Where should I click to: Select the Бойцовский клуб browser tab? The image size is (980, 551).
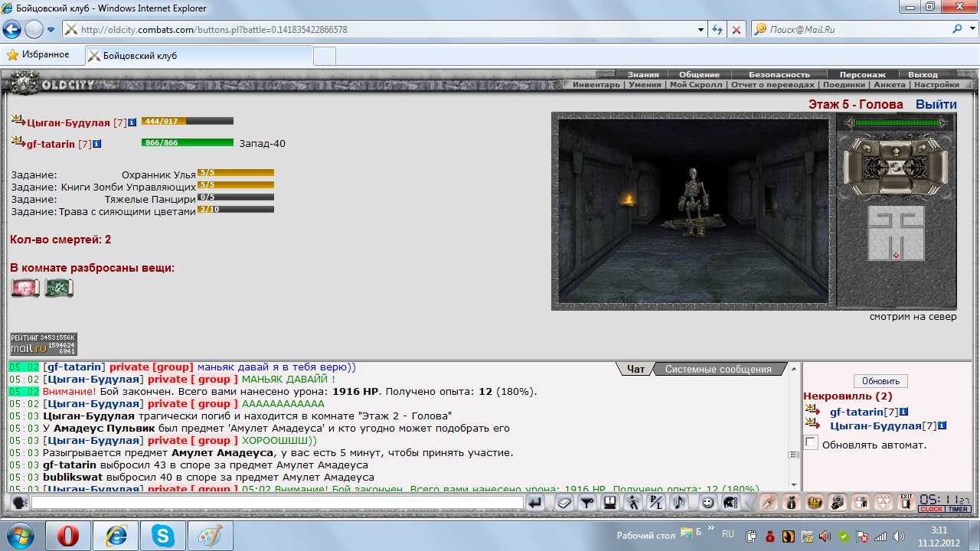point(199,56)
